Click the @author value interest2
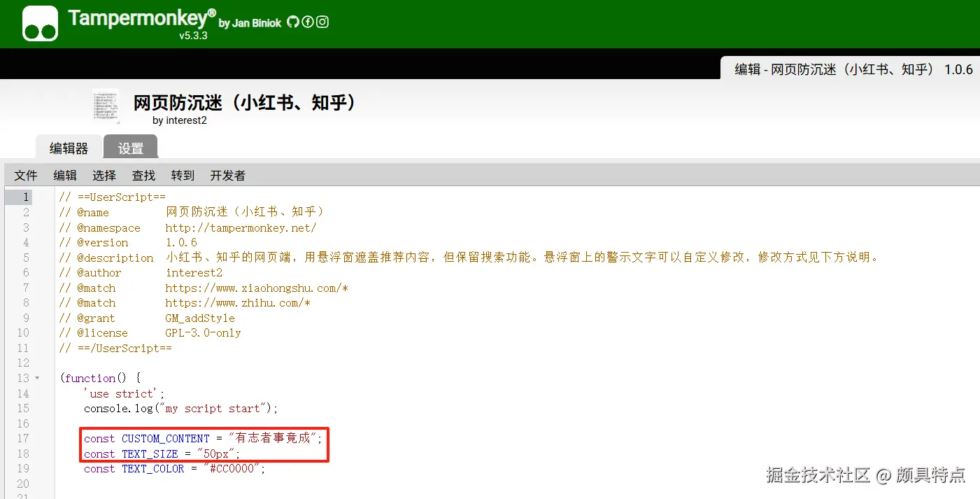 pyautogui.click(x=194, y=273)
